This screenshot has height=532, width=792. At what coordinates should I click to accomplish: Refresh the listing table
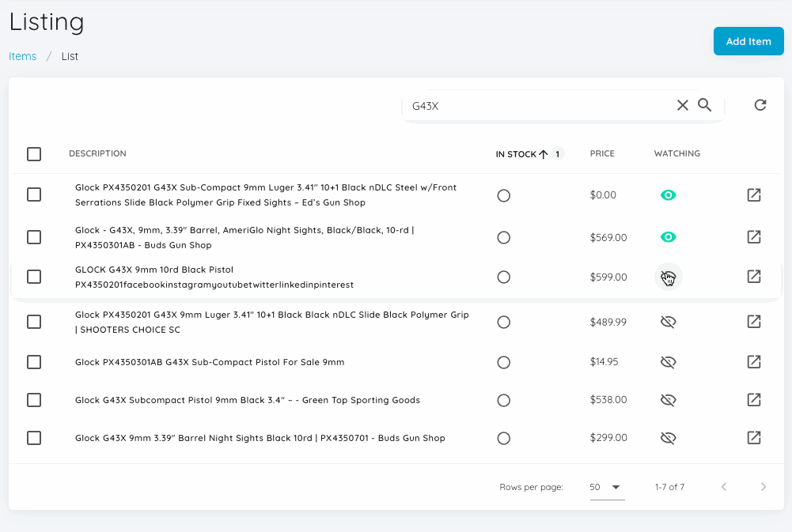pos(760,105)
